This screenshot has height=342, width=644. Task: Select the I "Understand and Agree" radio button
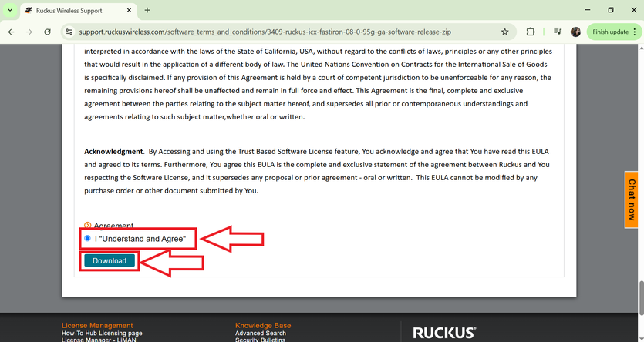click(87, 239)
